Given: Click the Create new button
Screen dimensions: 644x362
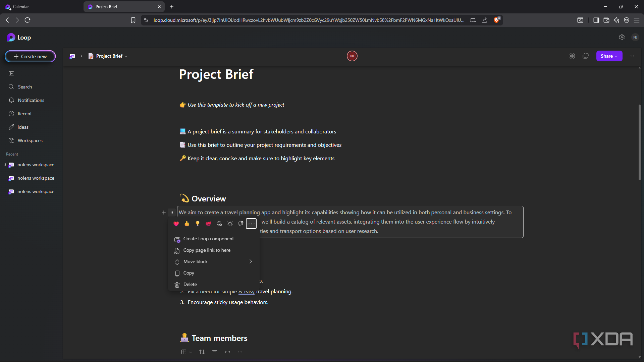Looking at the screenshot, I should tap(30, 56).
